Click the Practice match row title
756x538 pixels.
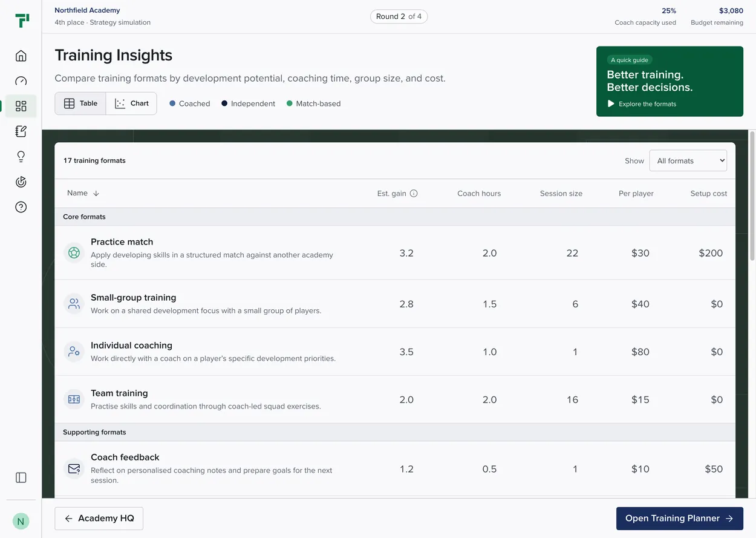click(x=122, y=242)
